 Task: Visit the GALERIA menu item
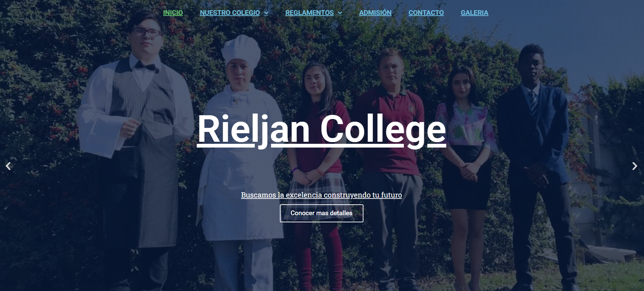coord(475,13)
